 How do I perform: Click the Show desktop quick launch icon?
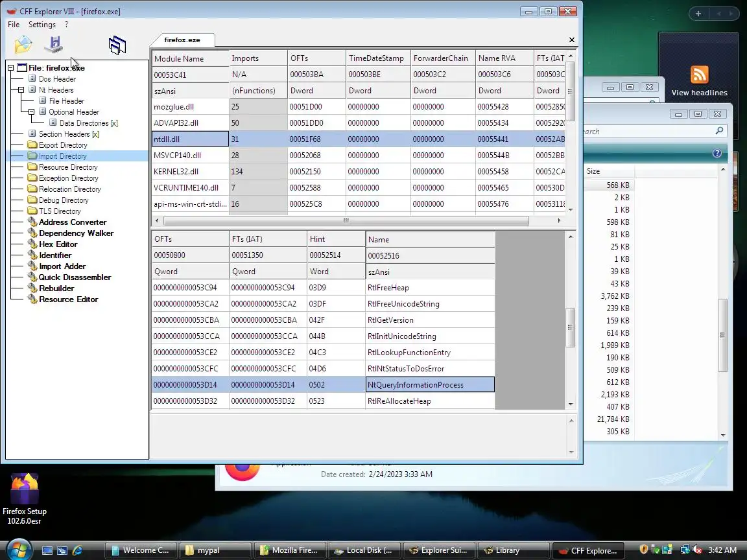(x=47, y=550)
